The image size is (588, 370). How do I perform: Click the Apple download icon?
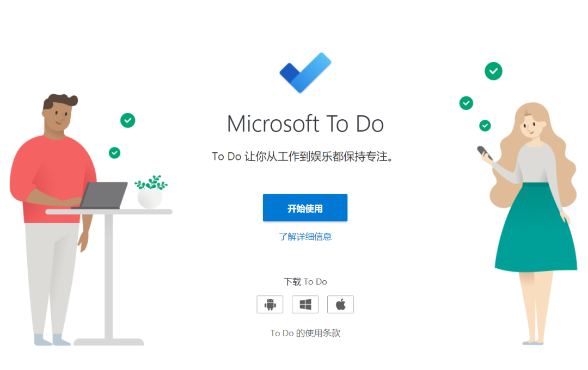tap(340, 304)
